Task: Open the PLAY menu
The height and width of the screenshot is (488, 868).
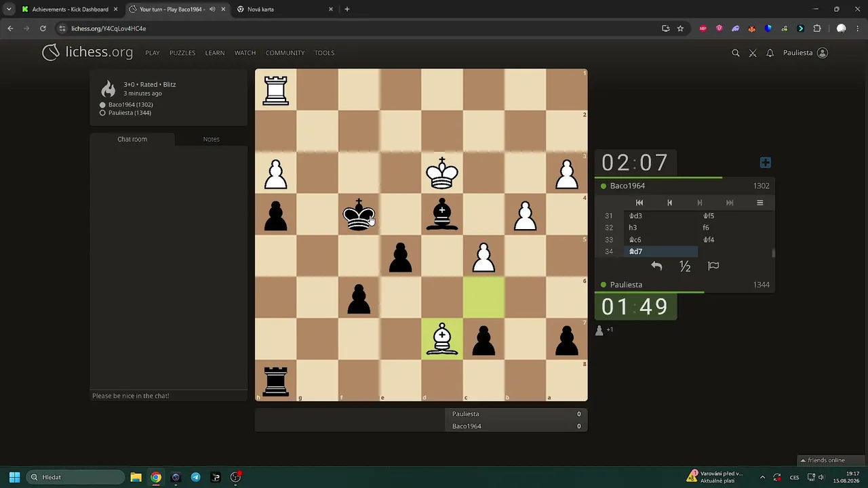Action: tap(153, 53)
